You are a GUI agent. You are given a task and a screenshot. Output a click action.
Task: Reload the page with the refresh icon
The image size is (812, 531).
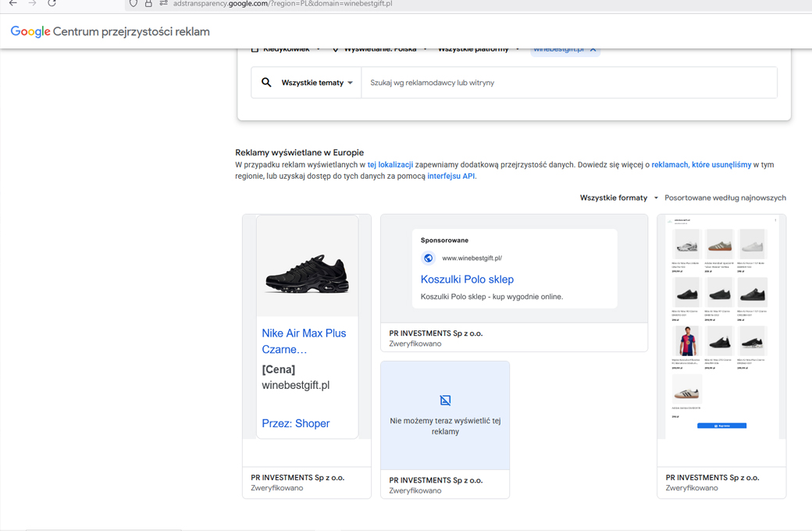pyautogui.click(x=52, y=3)
